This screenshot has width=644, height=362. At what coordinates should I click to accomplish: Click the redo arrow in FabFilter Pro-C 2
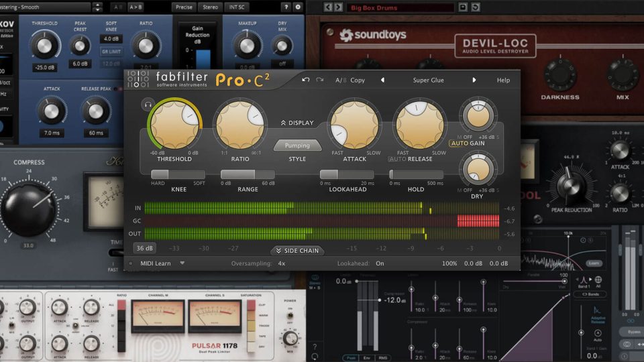pos(319,80)
